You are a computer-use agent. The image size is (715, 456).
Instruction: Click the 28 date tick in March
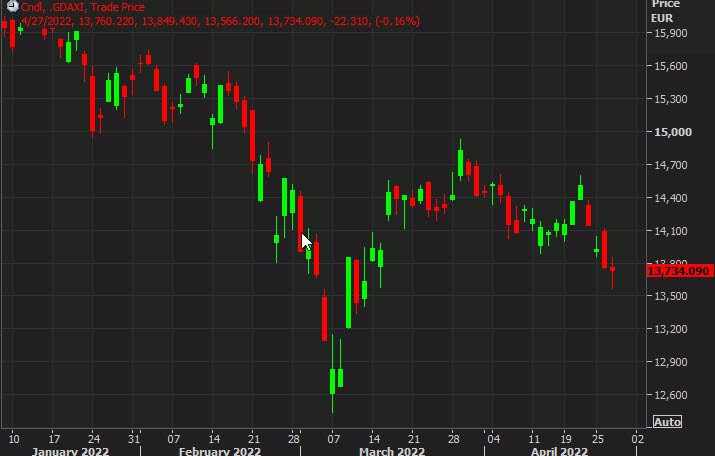pyautogui.click(x=453, y=439)
